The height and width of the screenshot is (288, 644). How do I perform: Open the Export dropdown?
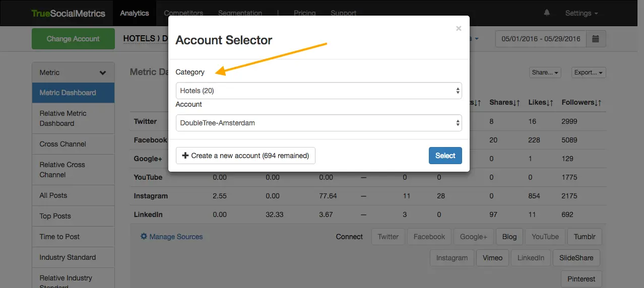589,73
